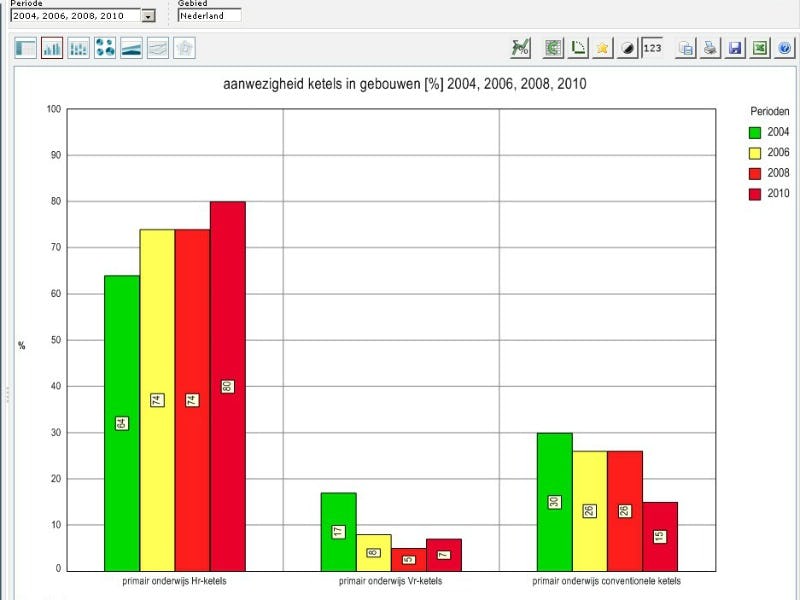Click the yellow star favorites icon
This screenshot has width=800, height=600.
pos(602,48)
